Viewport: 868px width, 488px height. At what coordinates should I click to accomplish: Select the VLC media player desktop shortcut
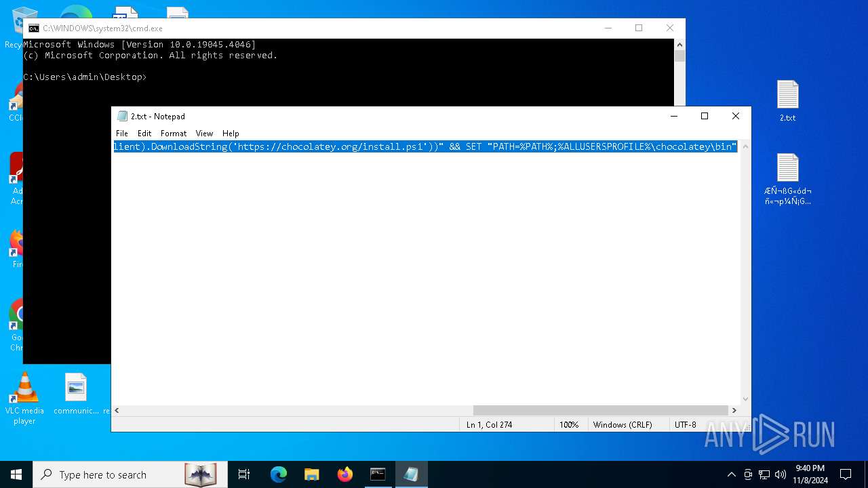[24, 399]
